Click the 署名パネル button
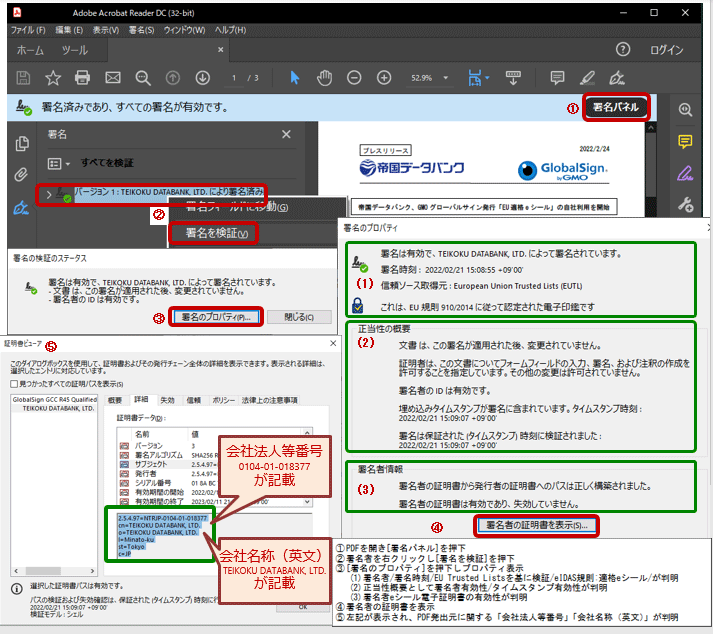The width and height of the screenshot is (713, 634). click(616, 107)
